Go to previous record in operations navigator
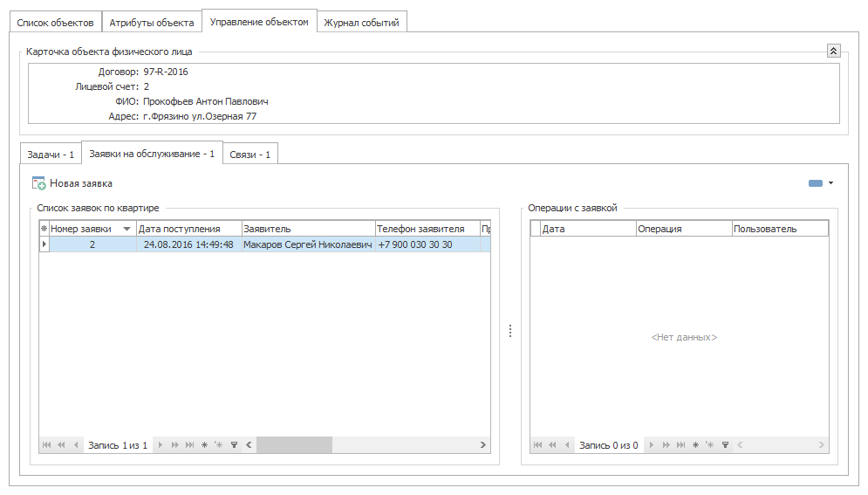The height and width of the screenshot is (495, 868). [567, 444]
